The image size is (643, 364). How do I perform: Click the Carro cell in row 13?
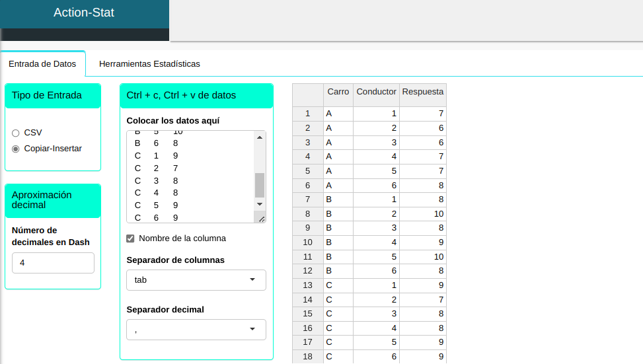[338, 285]
